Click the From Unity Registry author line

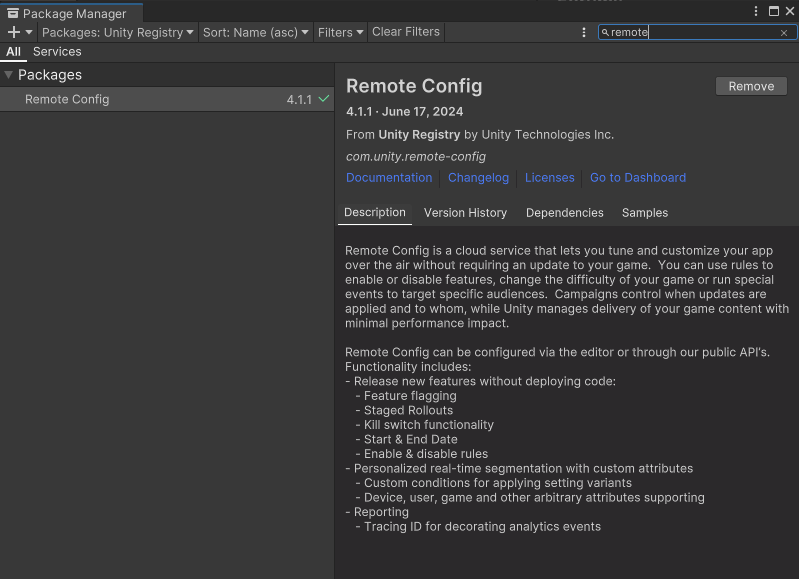click(480, 135)
